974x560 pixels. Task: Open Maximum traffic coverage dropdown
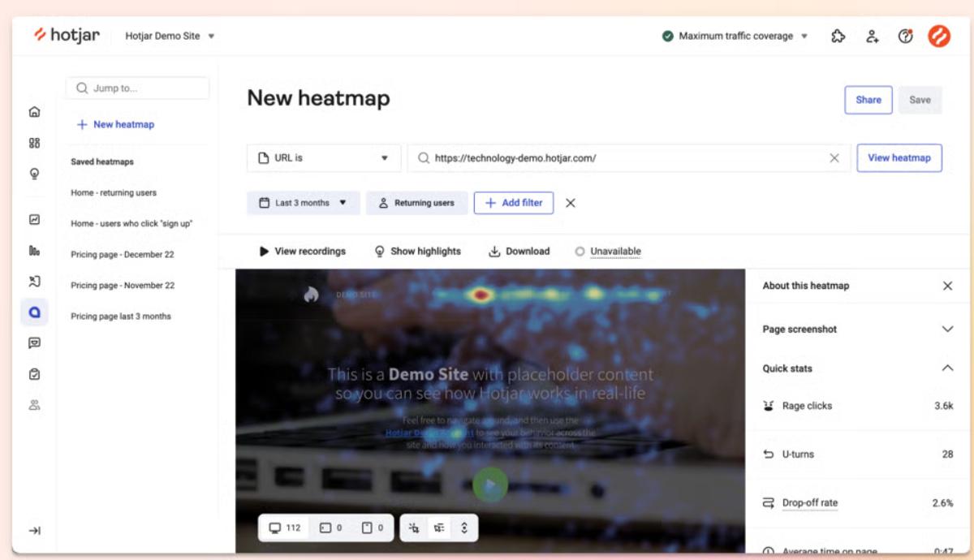pyautogui.click(x=735, y=36)
